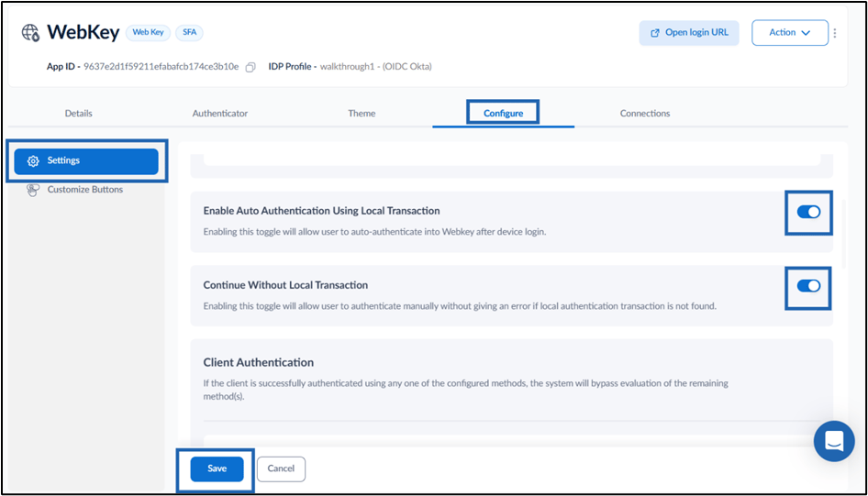Open the chat support bubble

[x=834, y=441]
